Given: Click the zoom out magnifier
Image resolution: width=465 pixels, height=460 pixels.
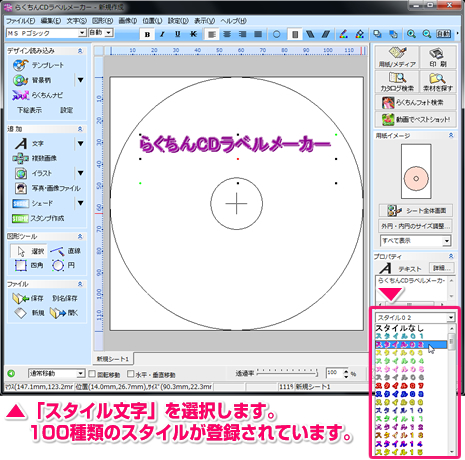Looking at the screenshot, I should [x=427, y=34].
